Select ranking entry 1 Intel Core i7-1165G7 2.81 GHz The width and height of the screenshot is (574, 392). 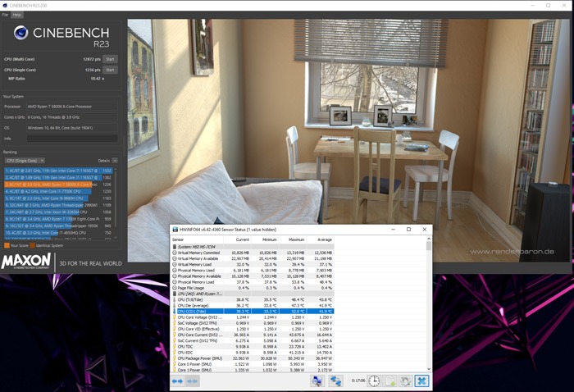[x=58, y=171]
